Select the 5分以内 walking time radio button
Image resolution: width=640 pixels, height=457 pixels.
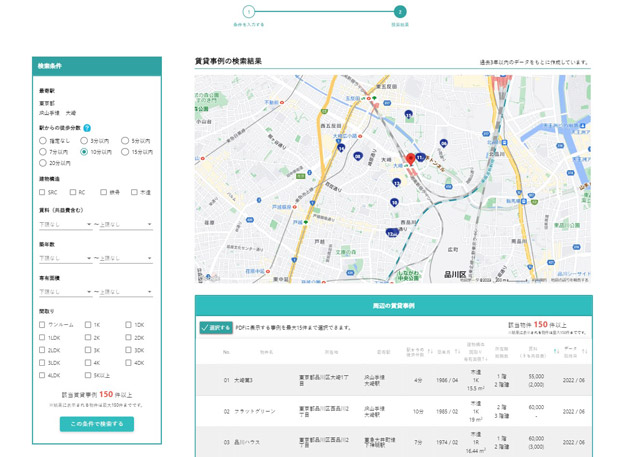[125, 141]
